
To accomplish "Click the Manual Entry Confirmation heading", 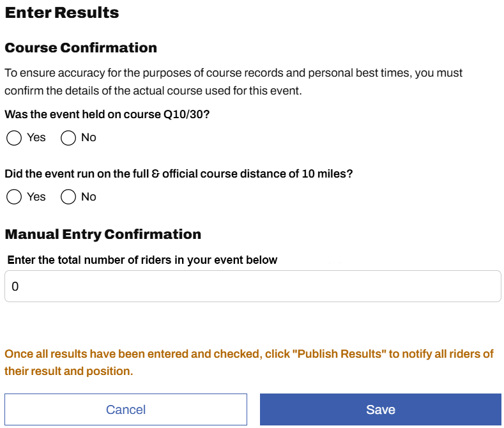I will pyautogui.click(x=103, y=234).
